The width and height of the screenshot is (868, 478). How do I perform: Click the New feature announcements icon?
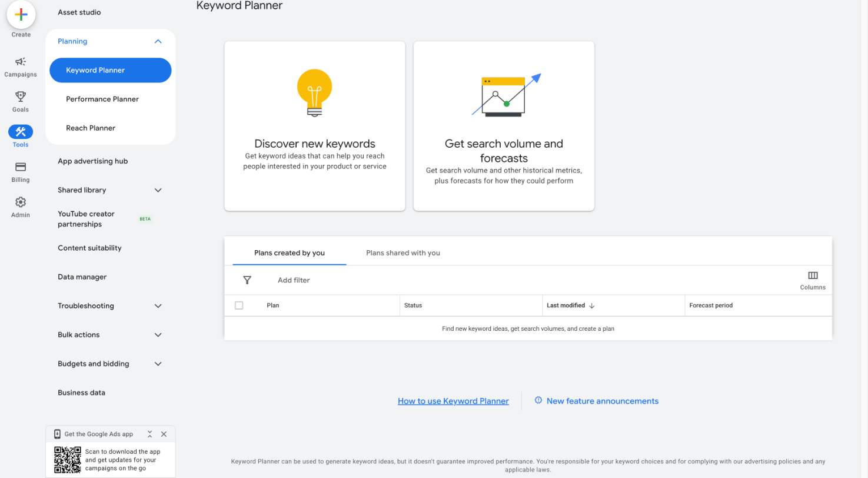click(x=538, y=400)
